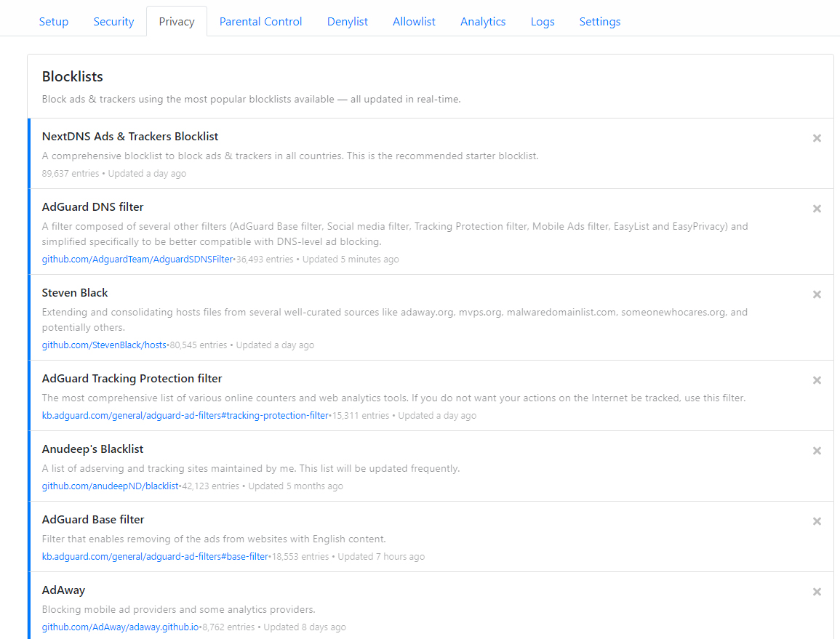Viewport: 840px width, 639px height.
Task: Remove the NextDNS Ads & Trackers Blocklist
Action: [x=817, y=138]
